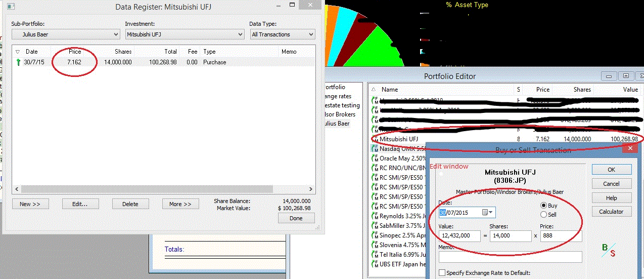Close the Buy or Sell Transaction dialog

click(630, 148)
